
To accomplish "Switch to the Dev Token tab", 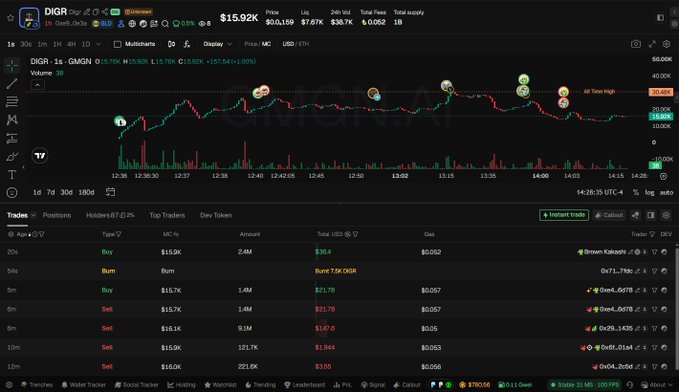I will [216, 215].
